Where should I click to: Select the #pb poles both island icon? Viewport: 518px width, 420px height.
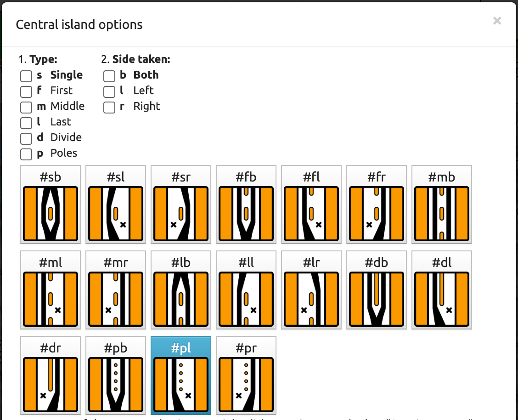pos(116,375)
